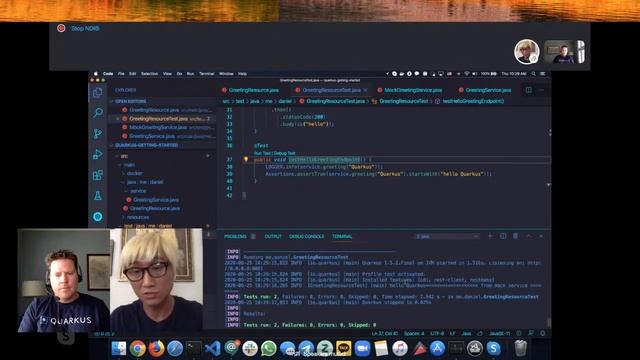Viewport: 640px width, 360px height.
Task: Open Zoom from the dock
Action: (x=362, y=348)
